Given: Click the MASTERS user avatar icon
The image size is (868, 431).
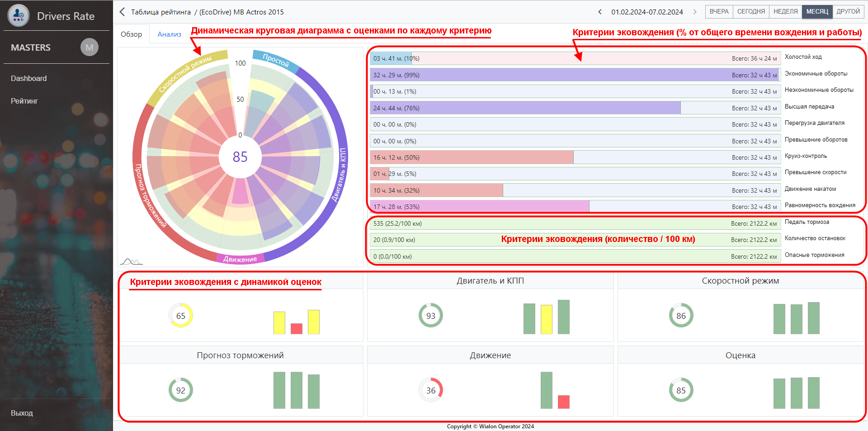Looking at the screenshot, I should [90, 47].
